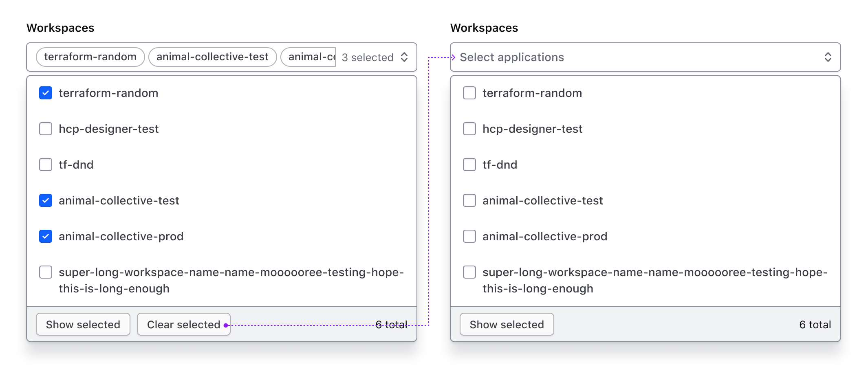Uncheck animal-collective-prod on the left
Viewport: 868px width, 391px height.
click(45, 236)
